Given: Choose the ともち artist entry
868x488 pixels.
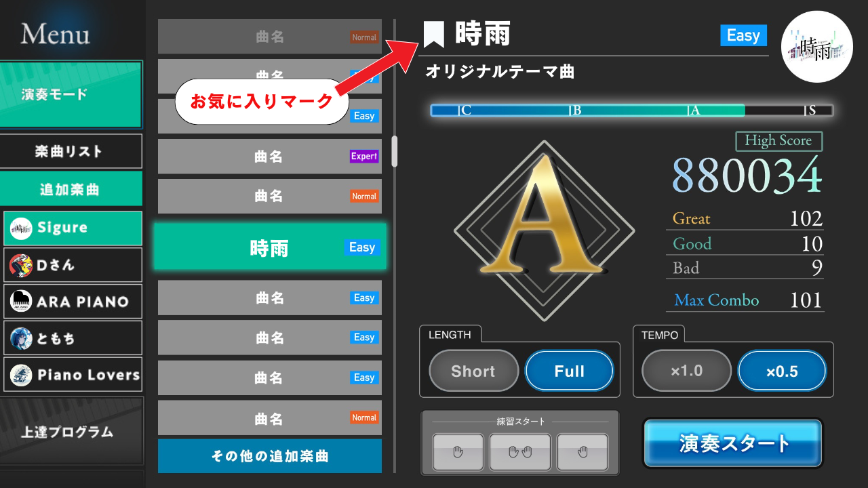Looking at the screenshot, I should pos(73,338).
